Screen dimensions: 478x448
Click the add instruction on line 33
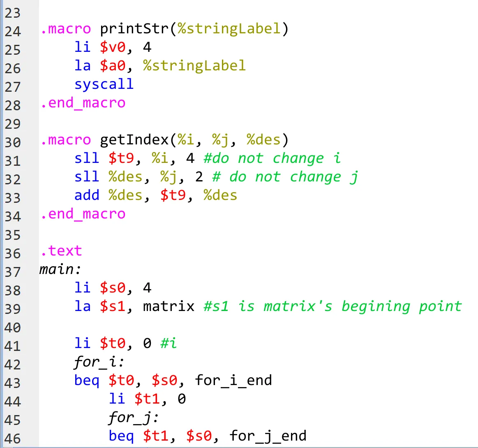(x=87, y=195)
